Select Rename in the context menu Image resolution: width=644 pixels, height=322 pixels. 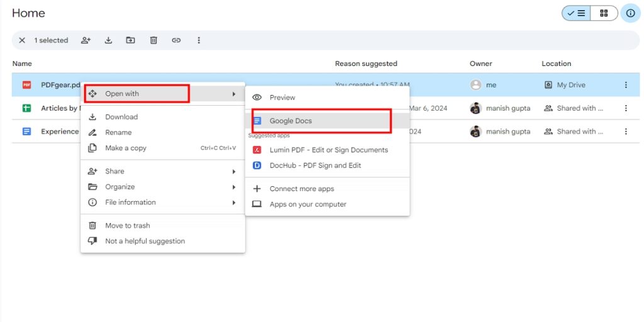pyautogui.click(x=163, y=133)
